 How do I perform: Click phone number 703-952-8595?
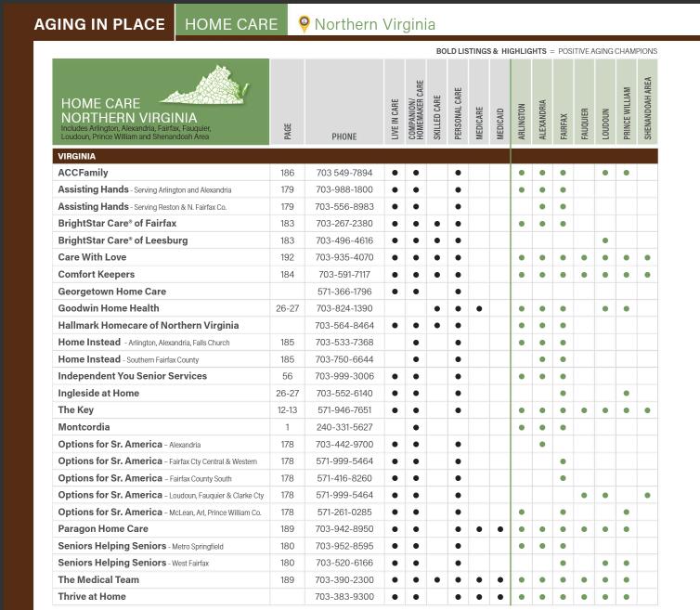344,546
